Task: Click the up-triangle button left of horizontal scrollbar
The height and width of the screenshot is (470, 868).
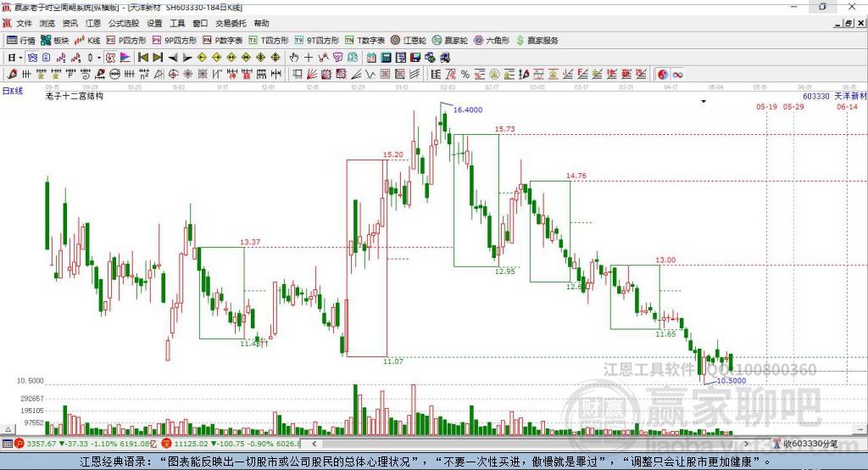Action: tap(8, 429)
